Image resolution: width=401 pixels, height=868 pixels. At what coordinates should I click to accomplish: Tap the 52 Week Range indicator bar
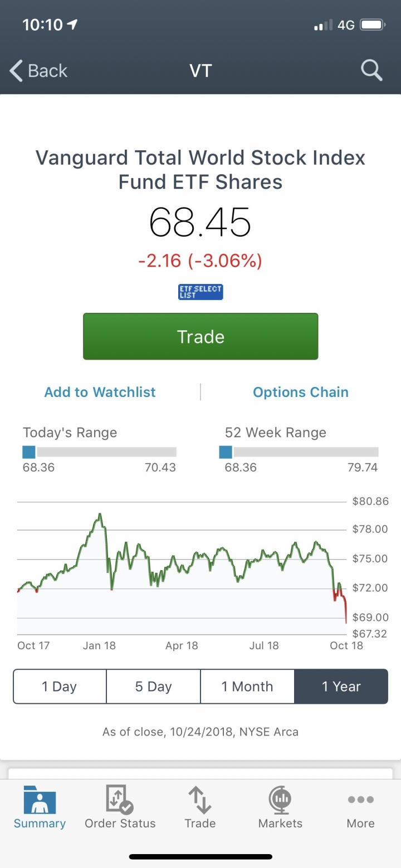(x=299, y=452)
